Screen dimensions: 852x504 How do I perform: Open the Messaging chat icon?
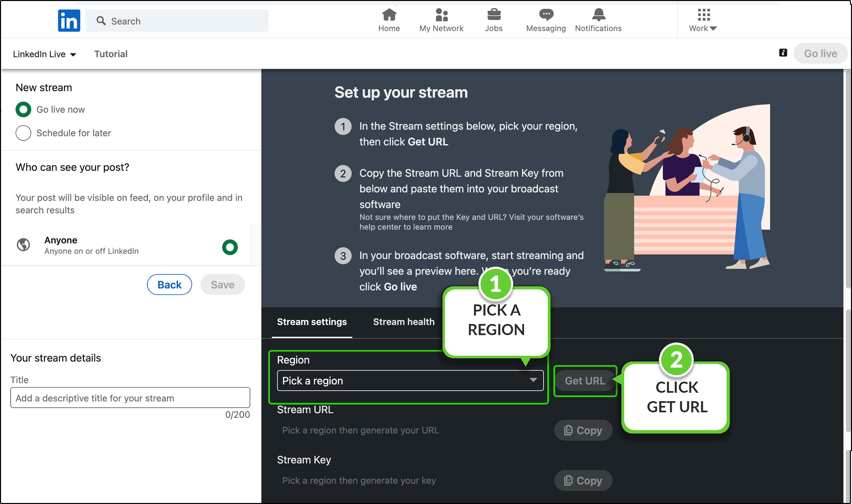546,14
